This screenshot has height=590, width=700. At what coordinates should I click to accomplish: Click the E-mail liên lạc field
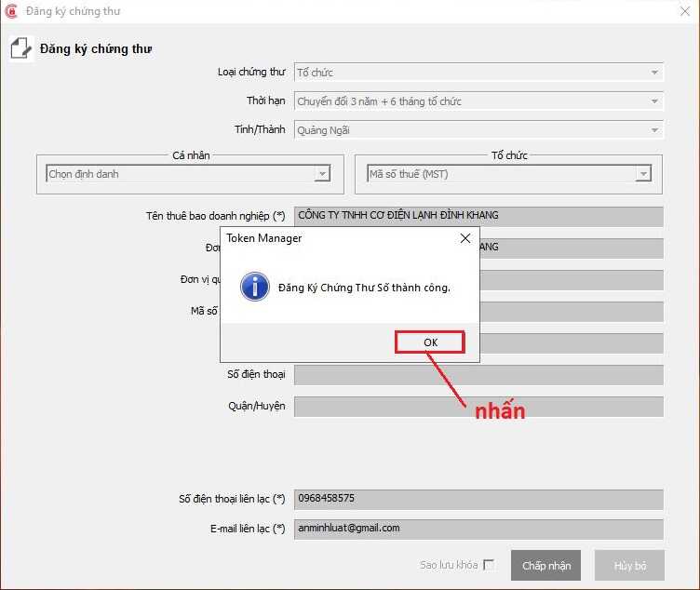click(478, 529)
